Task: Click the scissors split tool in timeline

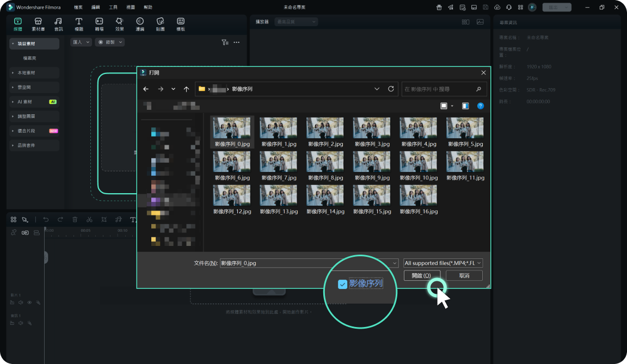Action: point(89,219)
